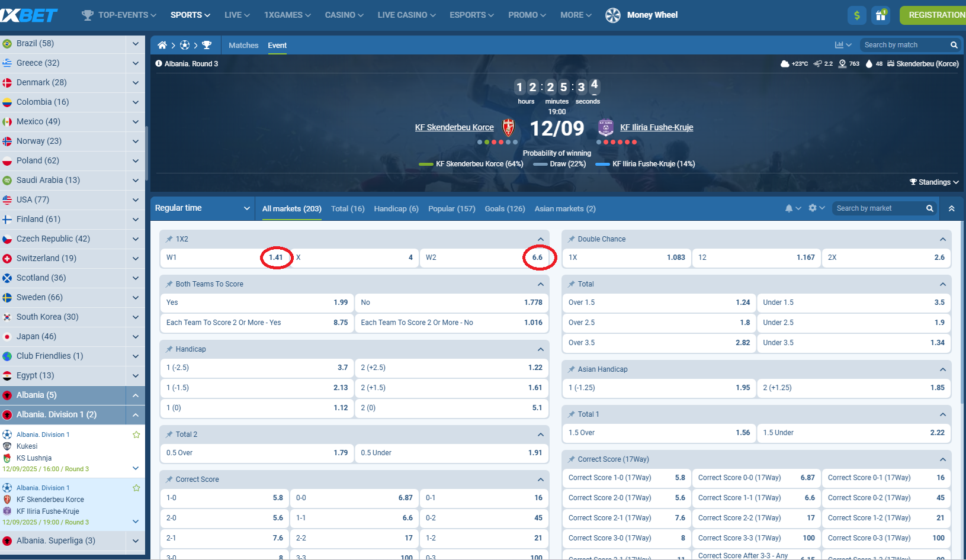Select the Asian markets (2) tab

[565, 208]
